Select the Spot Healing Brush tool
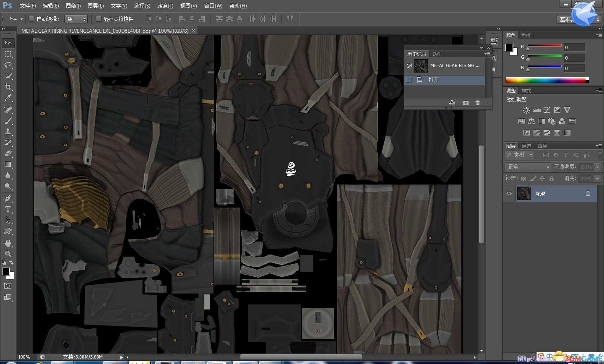The width and height of the screenshot is (604, 364). click(x=8, y=110)
